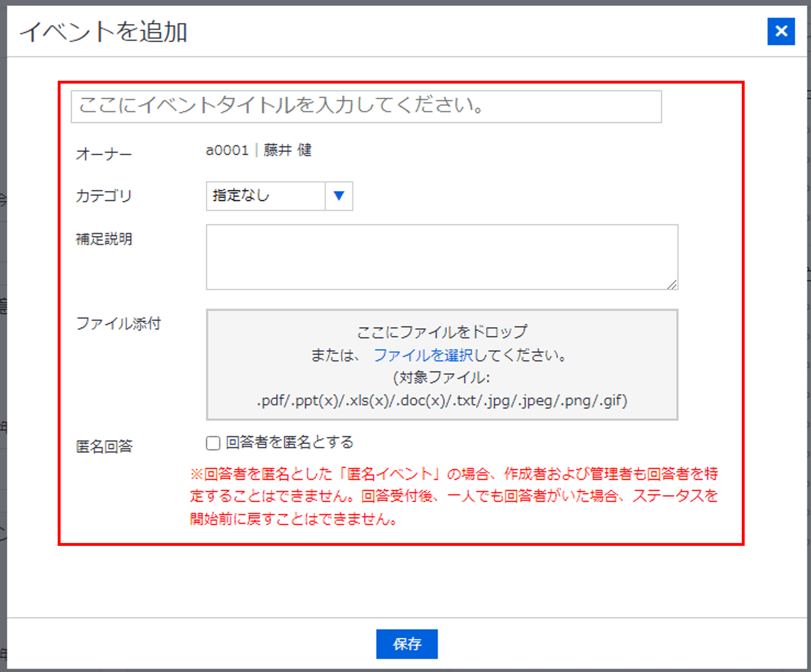Click the red anonymous event warning text
The image size is (811, 672).
point(453,496)
